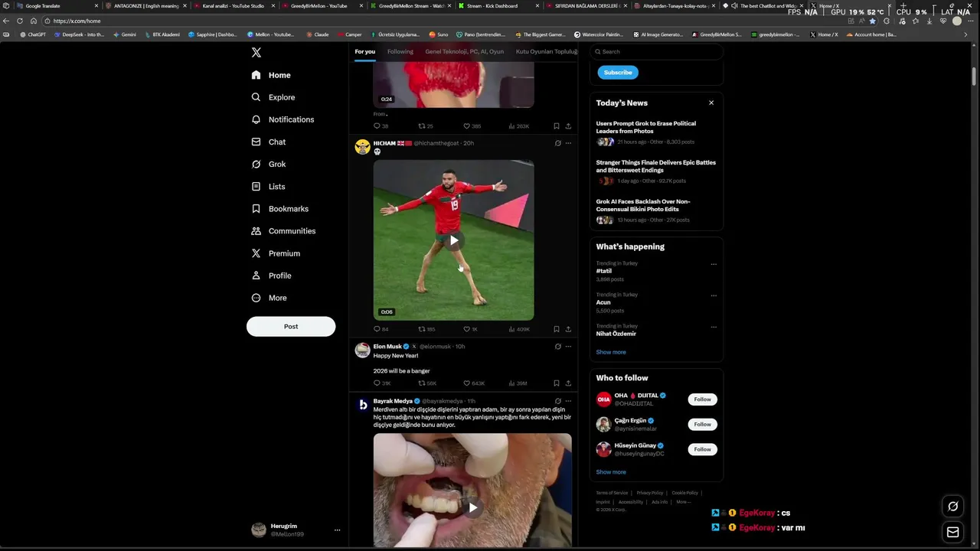Close the Today's News panel
The image size is (980, 551).
[x=711, y=103]
